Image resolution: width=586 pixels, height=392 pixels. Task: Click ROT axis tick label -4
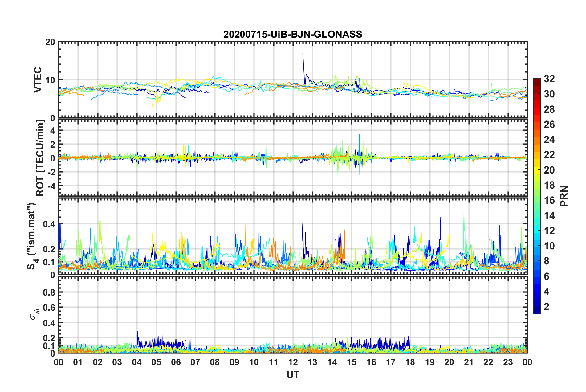point(51,186)
